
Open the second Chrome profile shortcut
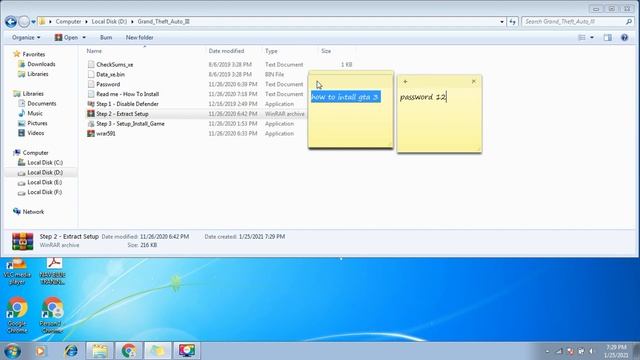[x=52, y=315]
